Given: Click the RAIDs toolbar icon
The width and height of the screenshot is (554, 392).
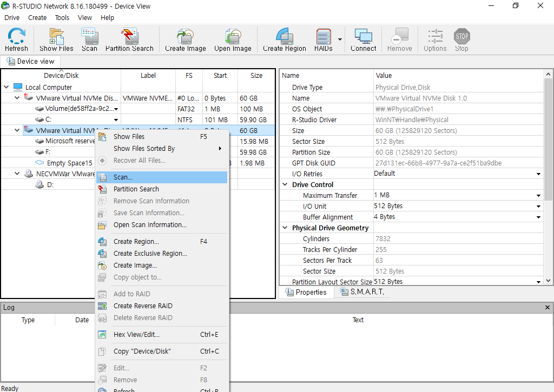Looking at the screenshot, I should click(x=324, y=39).
